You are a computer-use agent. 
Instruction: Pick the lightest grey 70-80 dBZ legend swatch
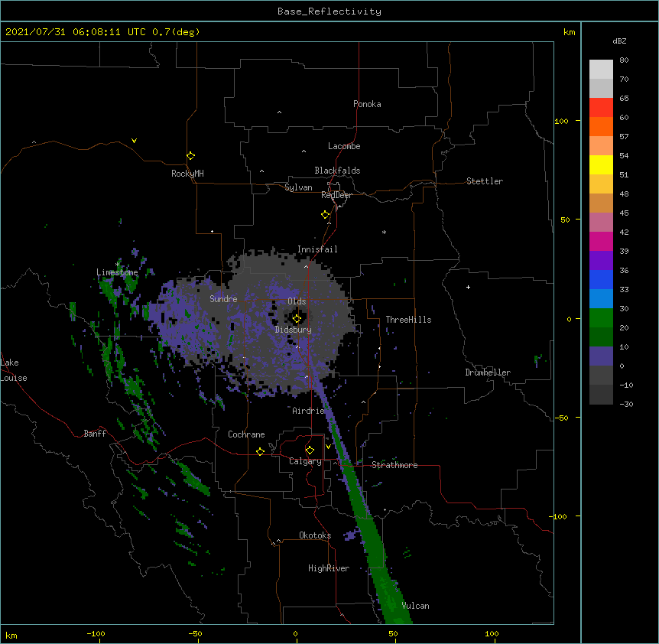(x=601, y=70)
